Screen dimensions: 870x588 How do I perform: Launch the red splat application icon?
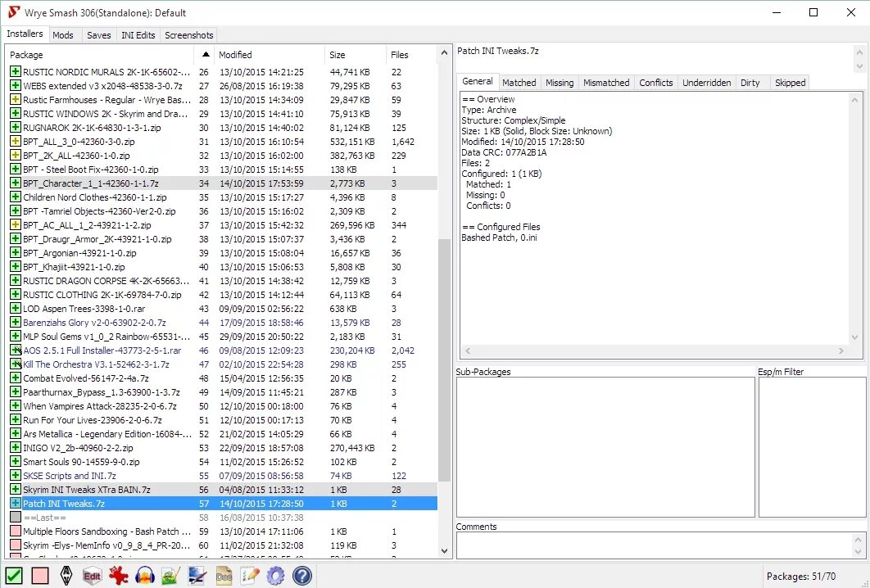[118, 575]
